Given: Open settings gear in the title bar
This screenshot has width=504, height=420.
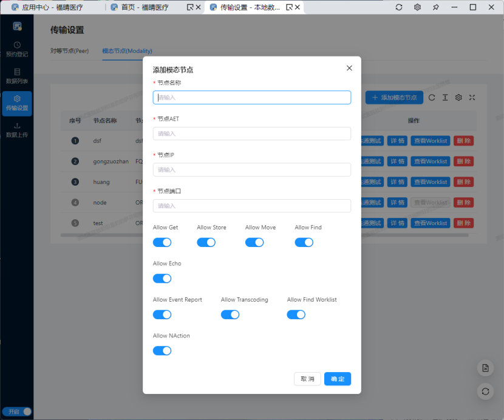Looking at the screenshot, I should point(417,7).
